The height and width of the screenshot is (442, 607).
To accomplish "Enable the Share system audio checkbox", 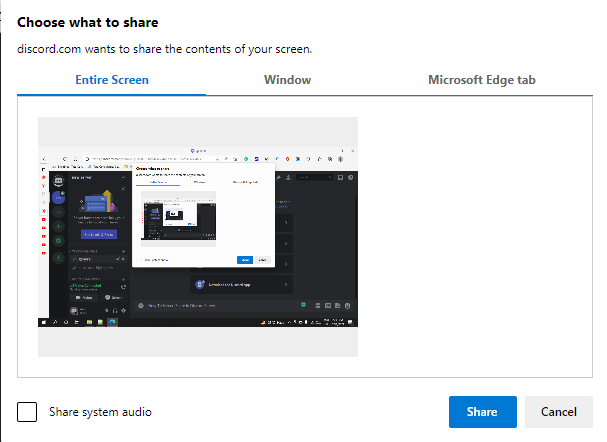I will click(27, 412).
